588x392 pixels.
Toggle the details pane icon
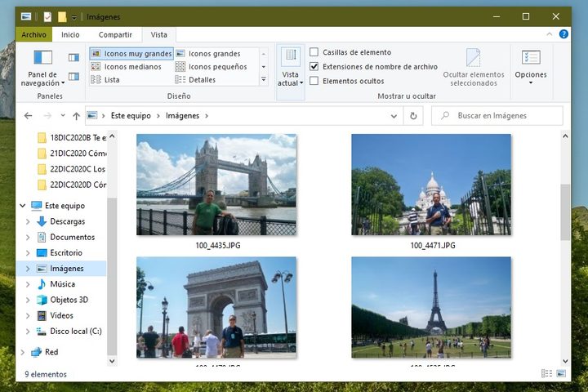pyautogui.click(x=73, y=77)
